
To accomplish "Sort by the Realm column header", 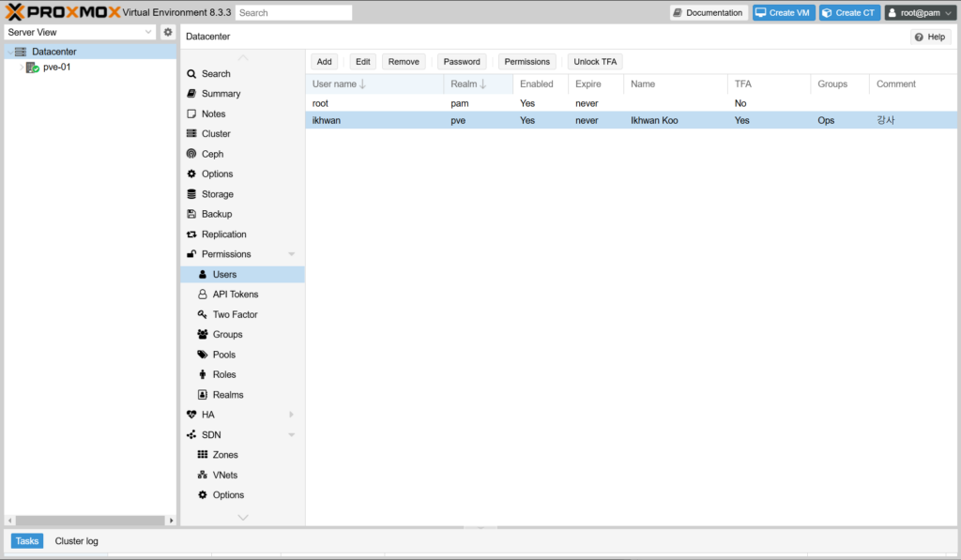I will point(468,84).
